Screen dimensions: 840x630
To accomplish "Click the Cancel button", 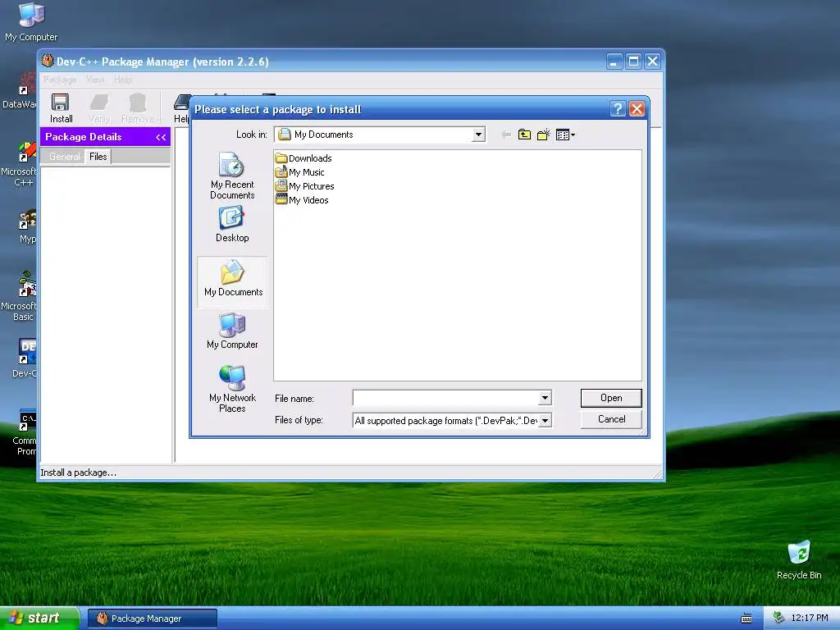I will 611,419.
